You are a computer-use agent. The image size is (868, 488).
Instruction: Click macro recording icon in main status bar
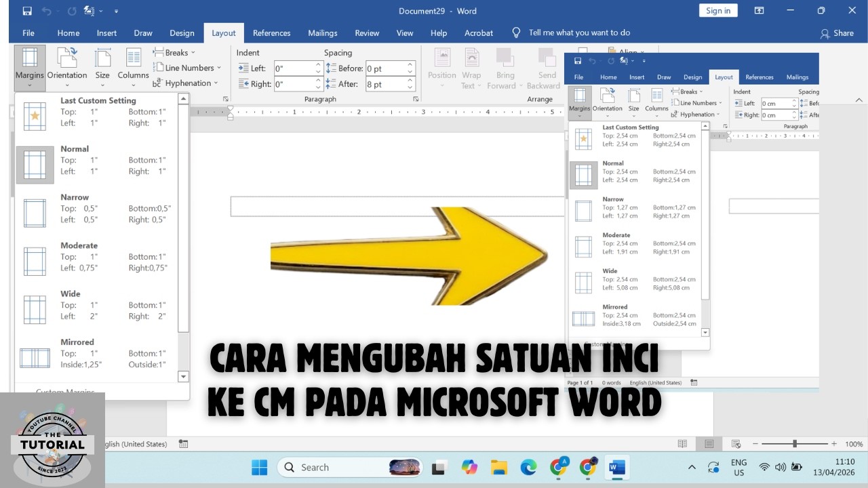183,444
